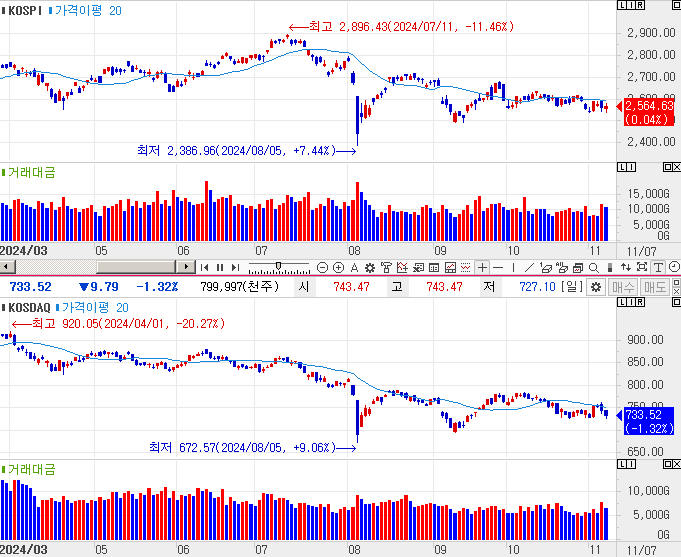Close the KOSPI 거래대금 panel
This screenshot has width=681, height=557.
(677, 167)
